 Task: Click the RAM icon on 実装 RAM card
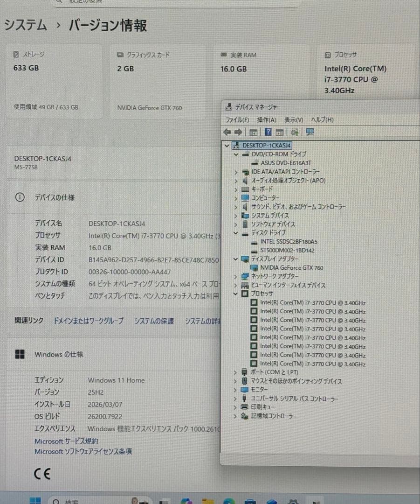(x=224, y=55)
